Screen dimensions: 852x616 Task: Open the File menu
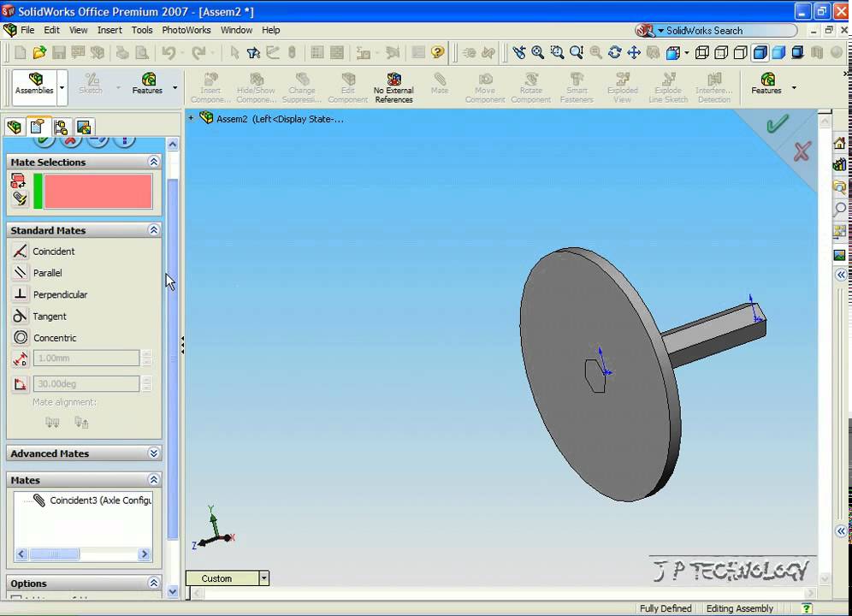click(x=27, y=30)
